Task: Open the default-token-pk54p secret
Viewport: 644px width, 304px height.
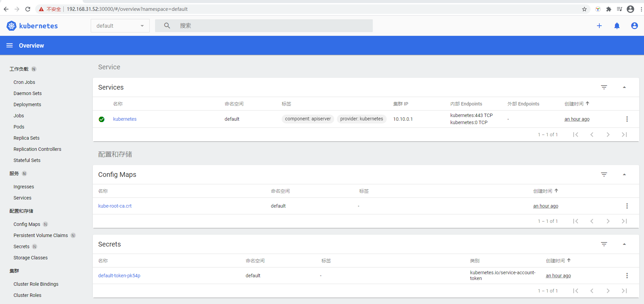Action: (x=119, y=276)
